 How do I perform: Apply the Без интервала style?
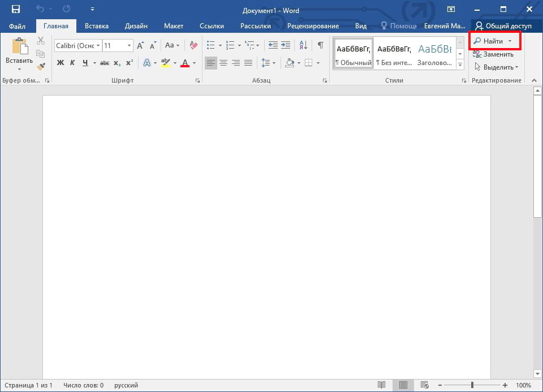[394, 54]
